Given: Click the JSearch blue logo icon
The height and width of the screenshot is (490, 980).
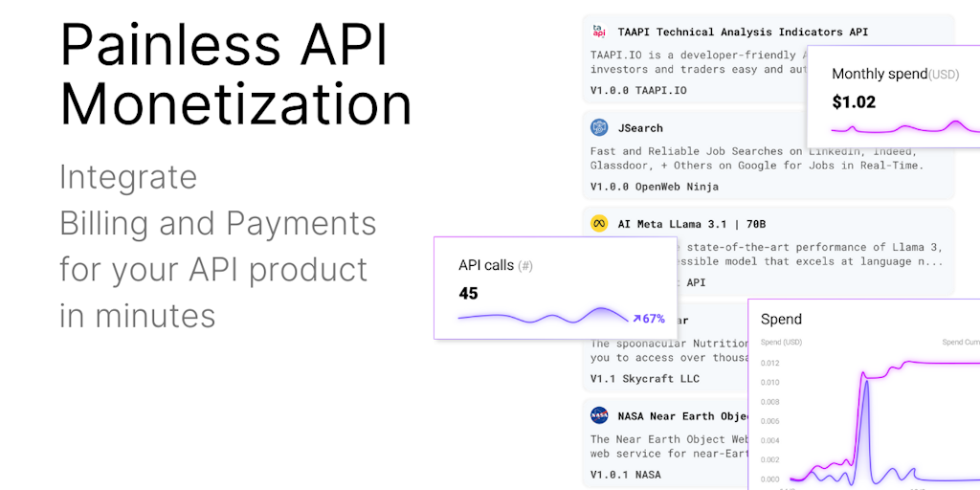Looking at the screenshot, I should click(x=599, y=127).
